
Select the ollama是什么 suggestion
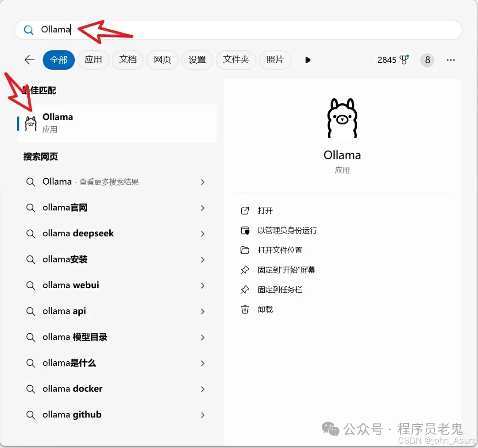coord(117,363)
